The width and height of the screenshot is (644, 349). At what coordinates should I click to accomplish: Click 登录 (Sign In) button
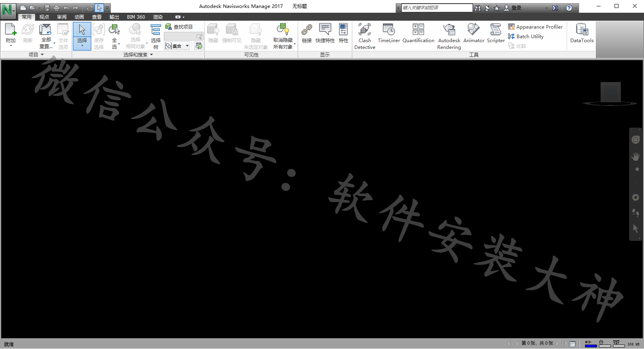point(513,8)
